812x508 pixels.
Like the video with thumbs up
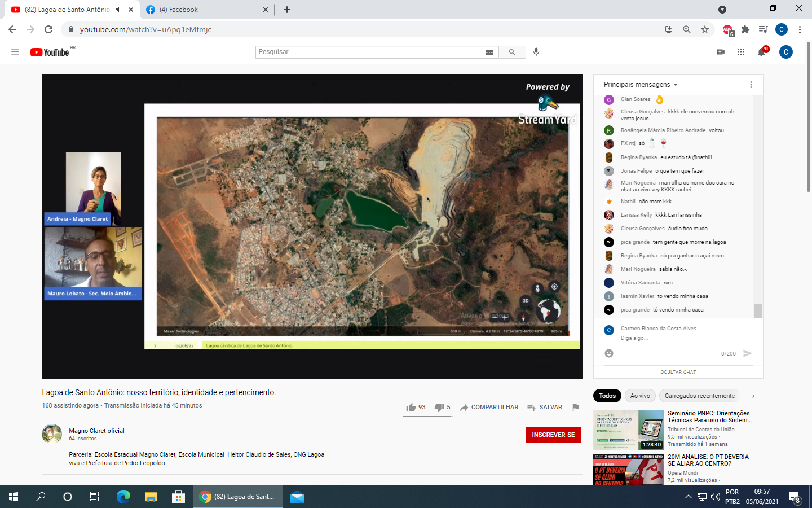pyautogui.click(x=416, y=407)
